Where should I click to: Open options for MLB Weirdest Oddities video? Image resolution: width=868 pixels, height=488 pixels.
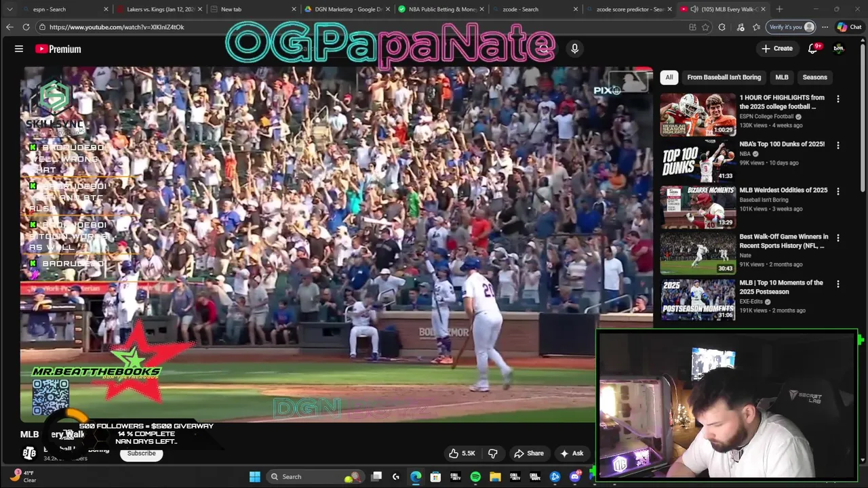coord(838,191)
